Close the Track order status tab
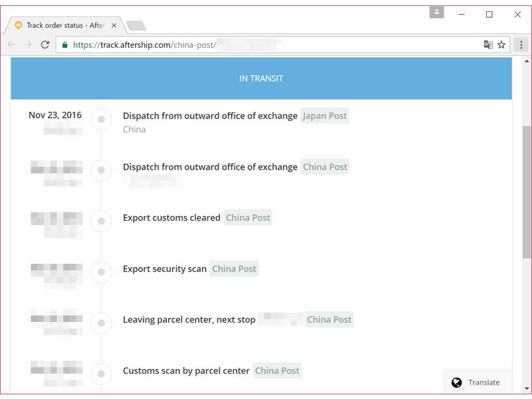Screen dimensions: 532x399 point(114,25)
